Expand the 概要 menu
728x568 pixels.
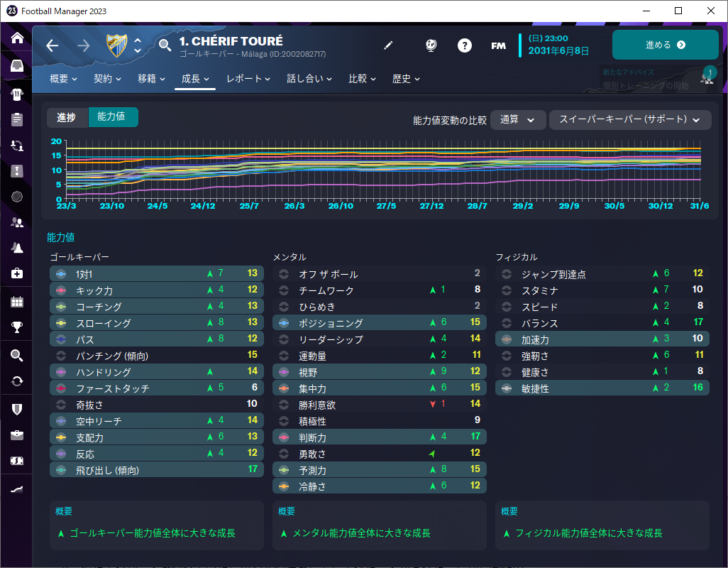(64, 79)
